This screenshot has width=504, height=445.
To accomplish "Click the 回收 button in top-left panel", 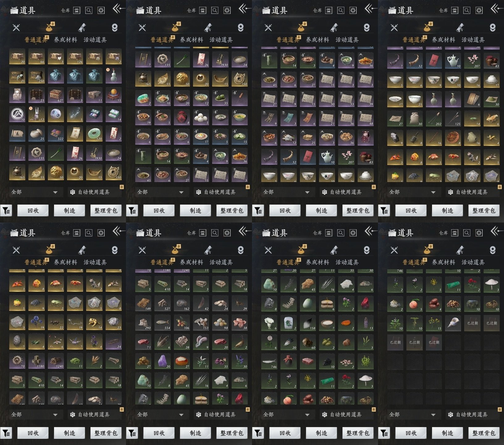I will coord(33,210).
